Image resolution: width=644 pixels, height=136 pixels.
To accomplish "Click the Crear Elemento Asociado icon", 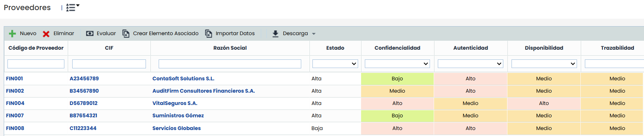I will click(126, 34).
